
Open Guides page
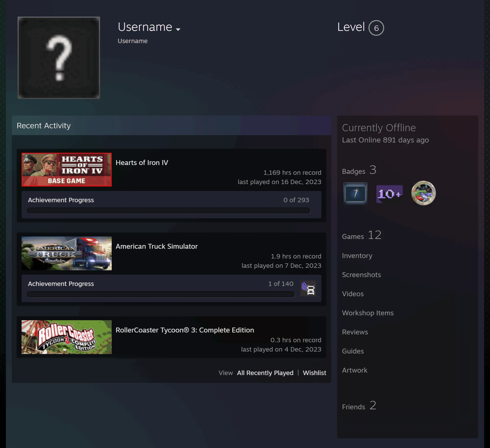coord(353,351)
